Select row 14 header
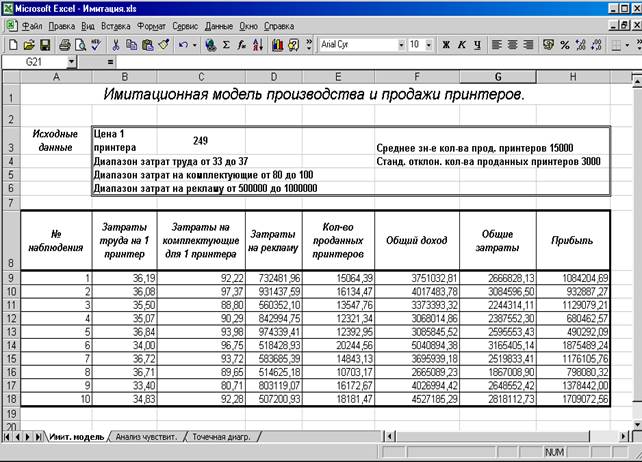This screenshot has height=462, width=642. (11, 345)
